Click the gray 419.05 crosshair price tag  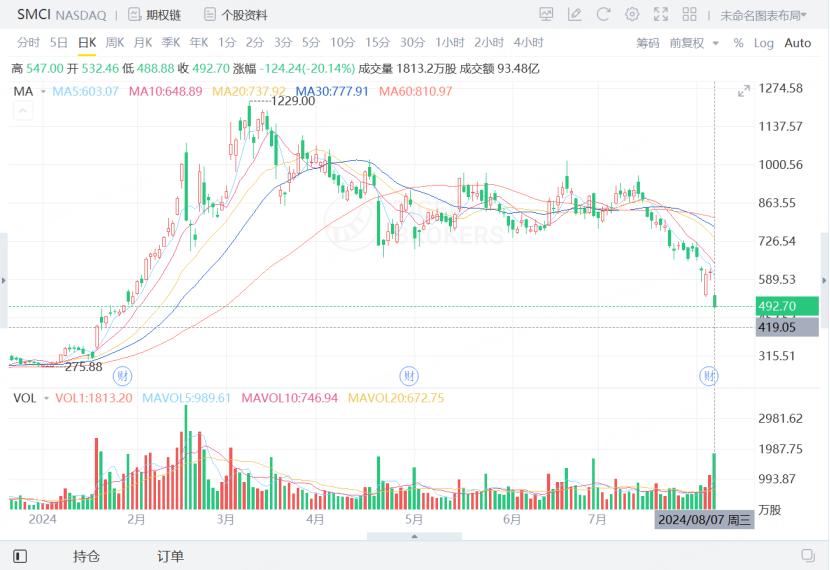[x=787, y=327]
